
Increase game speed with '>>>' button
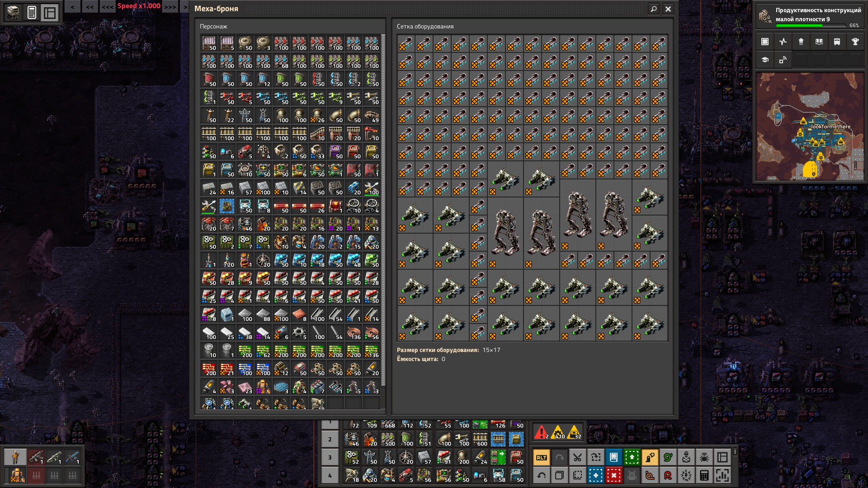point(170,6)
